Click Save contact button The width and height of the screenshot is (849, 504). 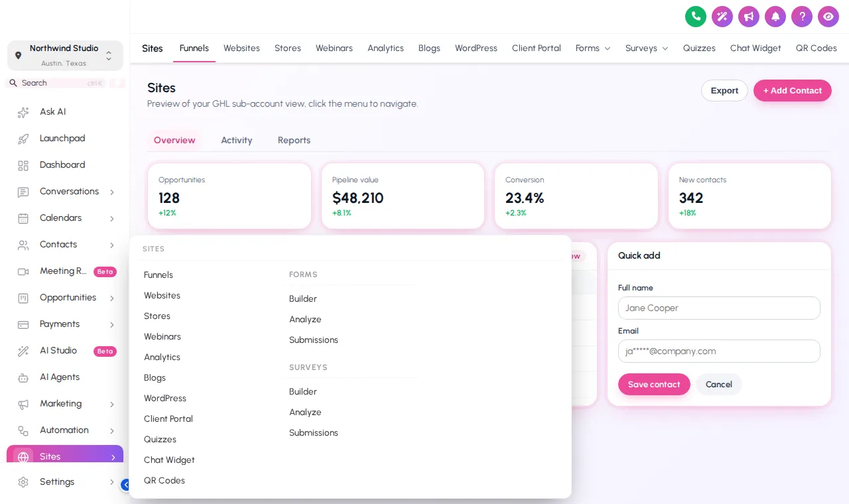tap(654, 385)
